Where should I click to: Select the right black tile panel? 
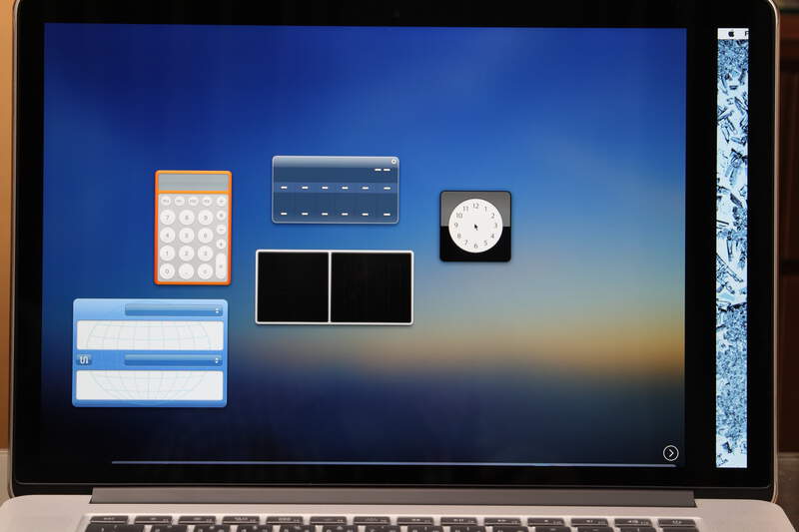tap(371, 287)
